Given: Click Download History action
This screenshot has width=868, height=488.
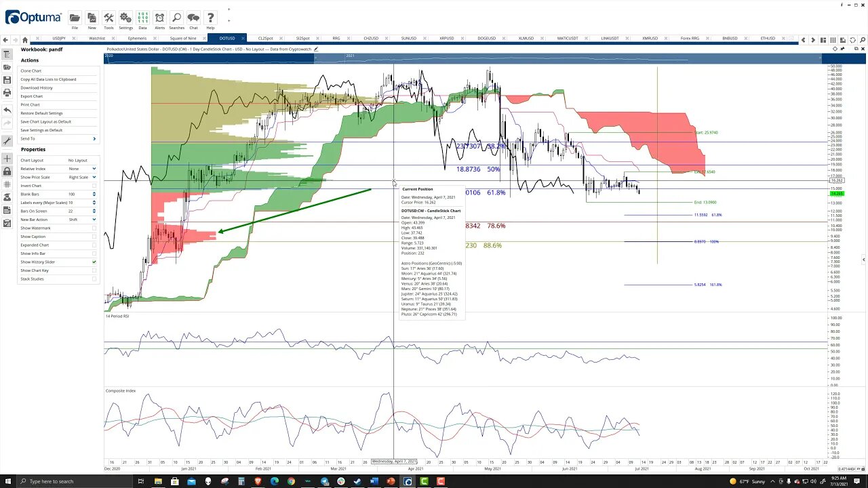Looking at the screenshot, I should coord(37,87).
